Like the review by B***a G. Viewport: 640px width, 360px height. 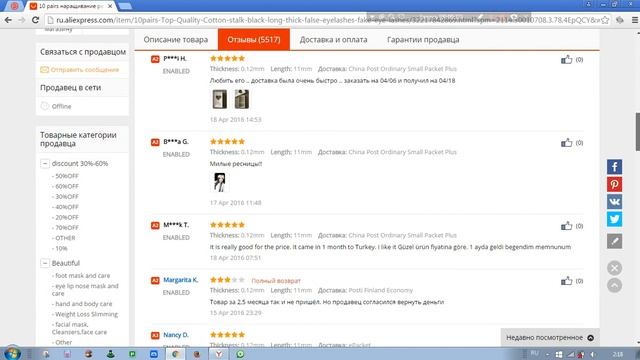(x=567, y=142)
